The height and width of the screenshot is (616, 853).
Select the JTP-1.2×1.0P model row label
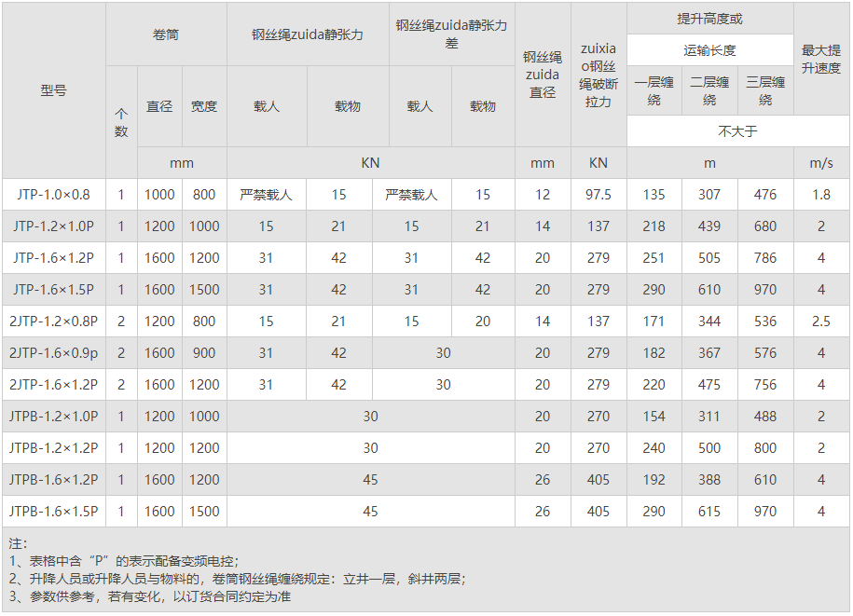coord(53,226)
